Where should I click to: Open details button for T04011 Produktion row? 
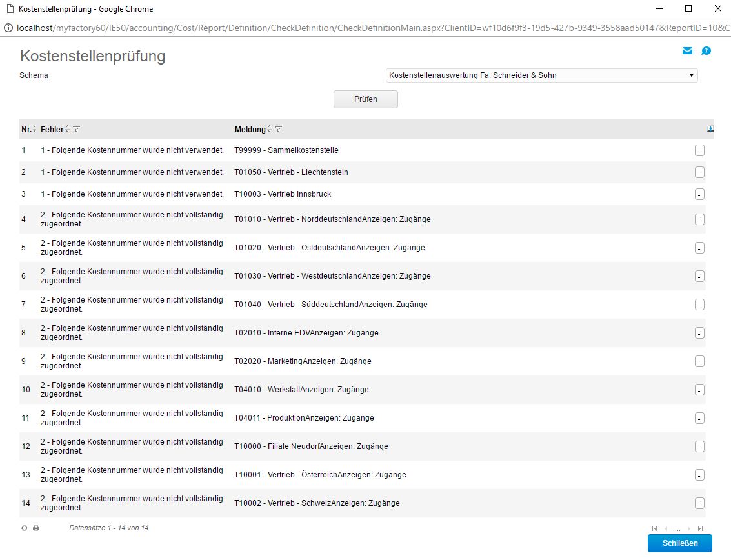click(x=699, y=418)
